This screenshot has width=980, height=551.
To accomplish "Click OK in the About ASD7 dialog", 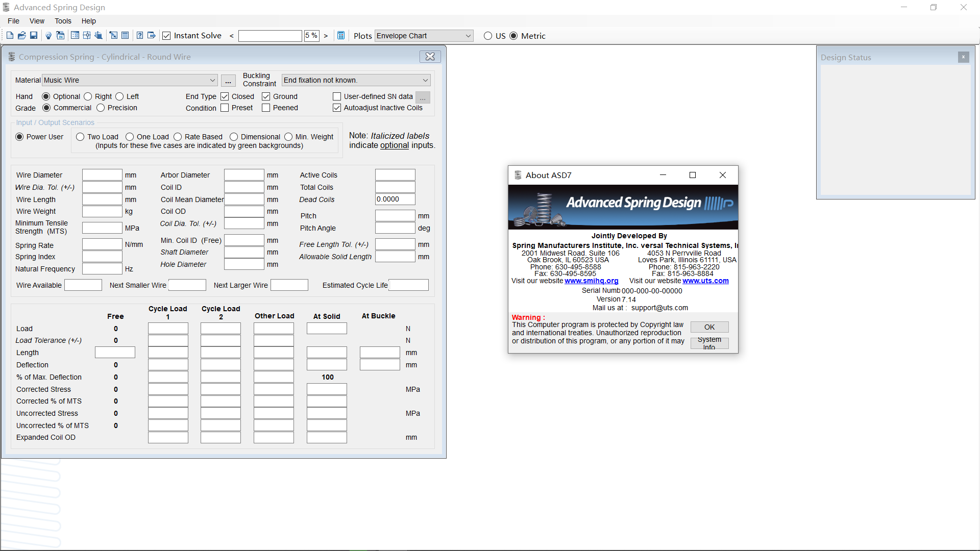I will click(709, 327).
